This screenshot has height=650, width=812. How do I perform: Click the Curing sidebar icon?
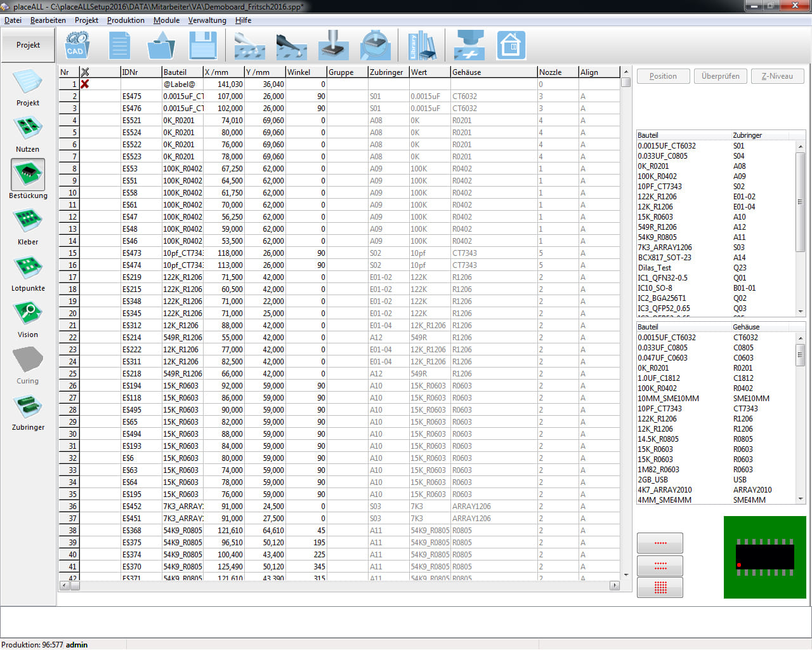28,366
